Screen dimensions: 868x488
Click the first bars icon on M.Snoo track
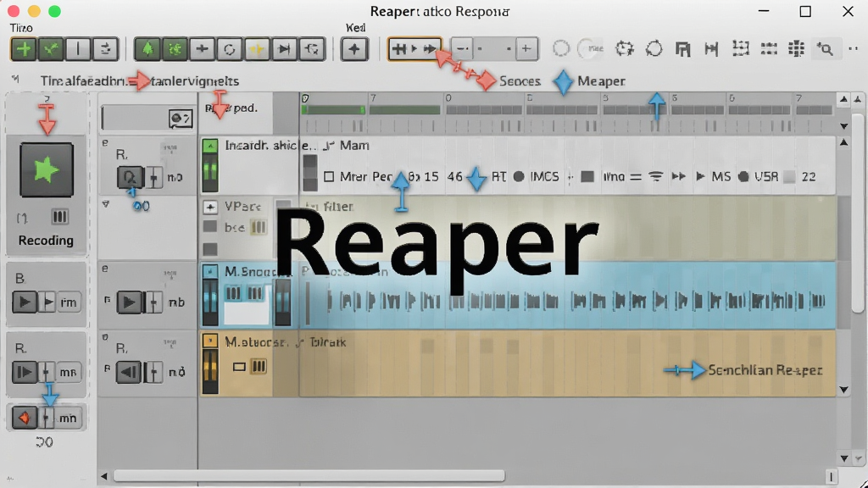tap(233, 292)
